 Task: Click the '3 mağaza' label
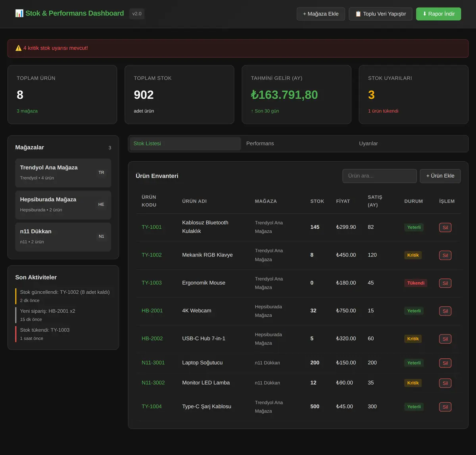pyautogui.click(x=27, y=111)
